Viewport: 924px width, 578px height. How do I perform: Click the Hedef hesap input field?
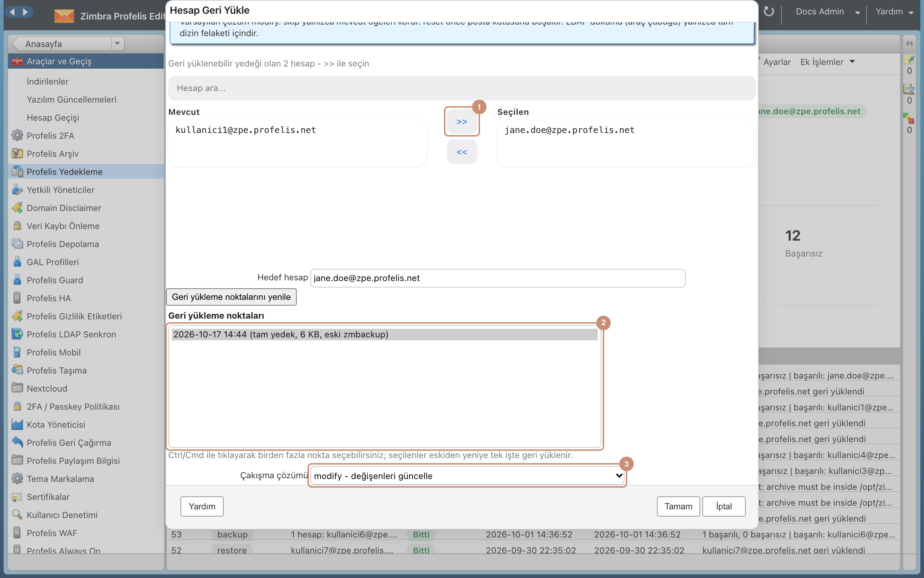pyautogui.click(x=498, y=278)
